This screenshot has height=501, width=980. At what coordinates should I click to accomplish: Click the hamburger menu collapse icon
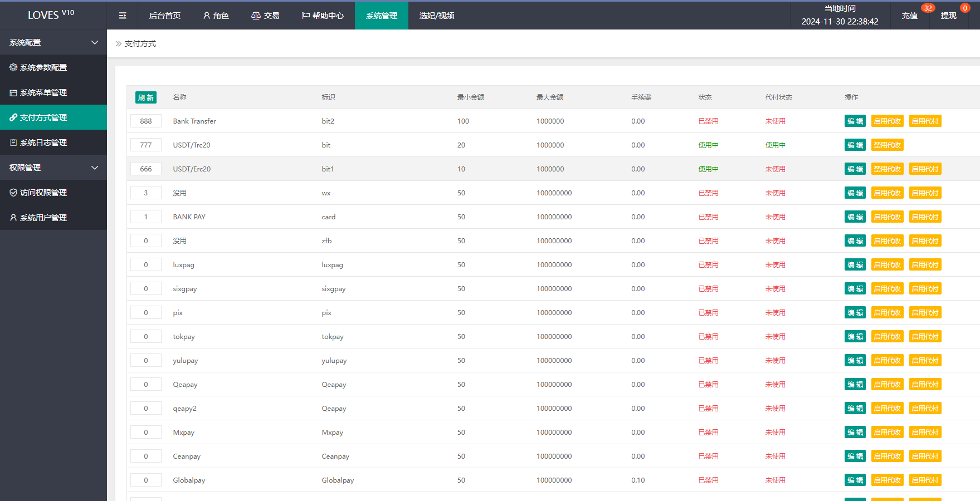pyautogui.click(x=123, y=16)
